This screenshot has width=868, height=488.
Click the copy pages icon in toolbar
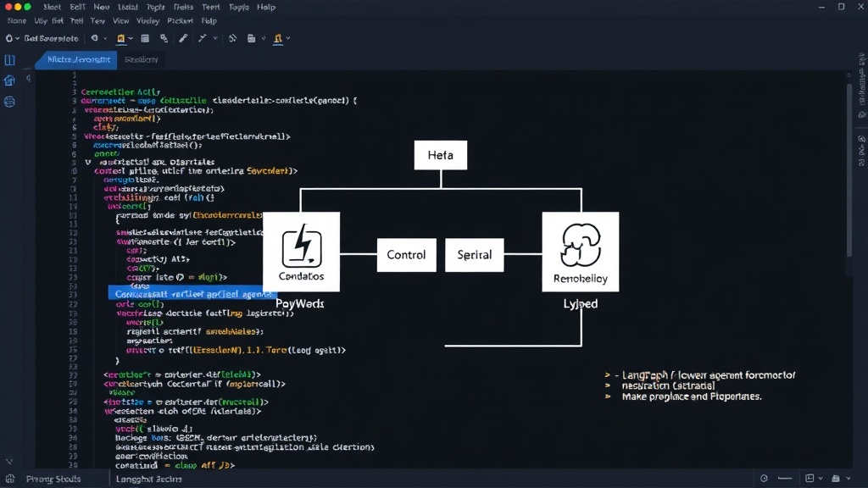click(x=164, y=38)
